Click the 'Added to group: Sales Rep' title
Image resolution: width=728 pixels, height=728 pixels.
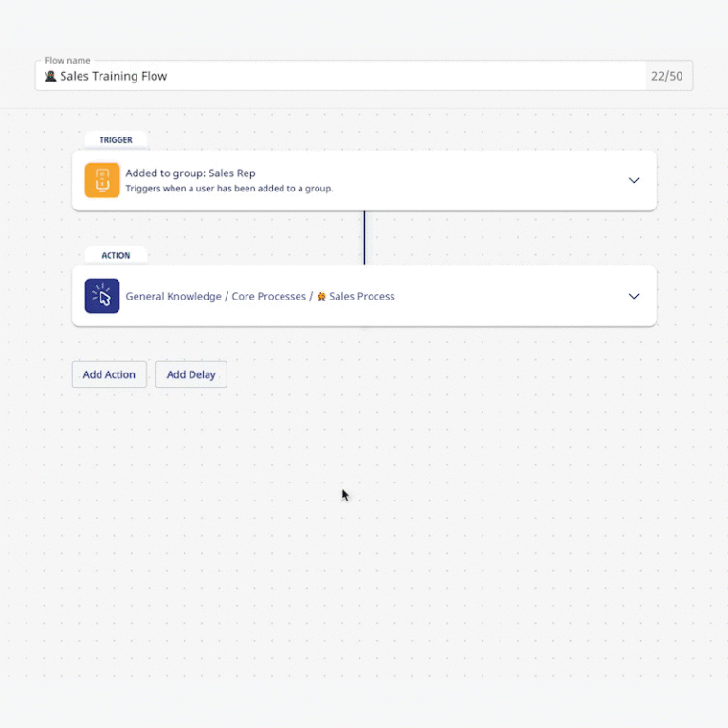191,173
